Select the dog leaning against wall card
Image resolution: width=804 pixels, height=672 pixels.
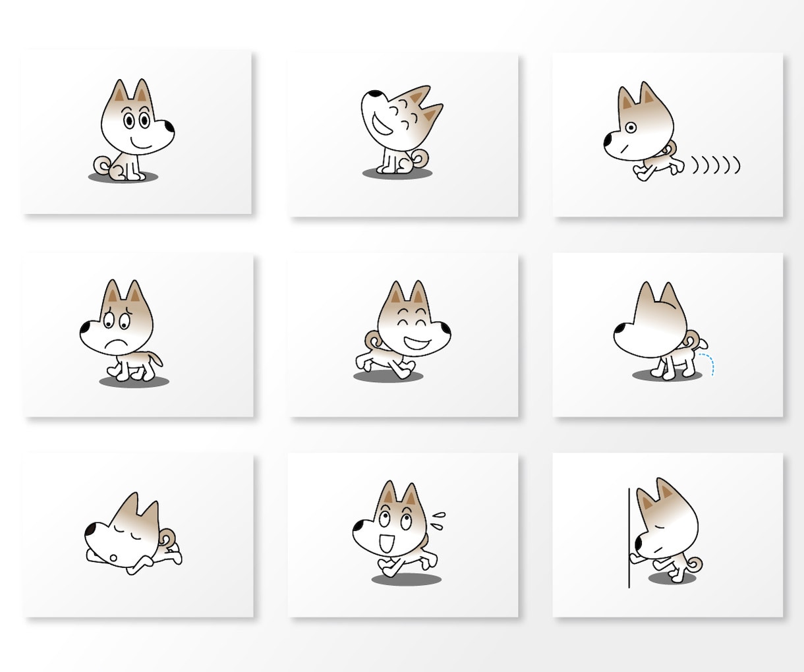click(x=668, y=535)
